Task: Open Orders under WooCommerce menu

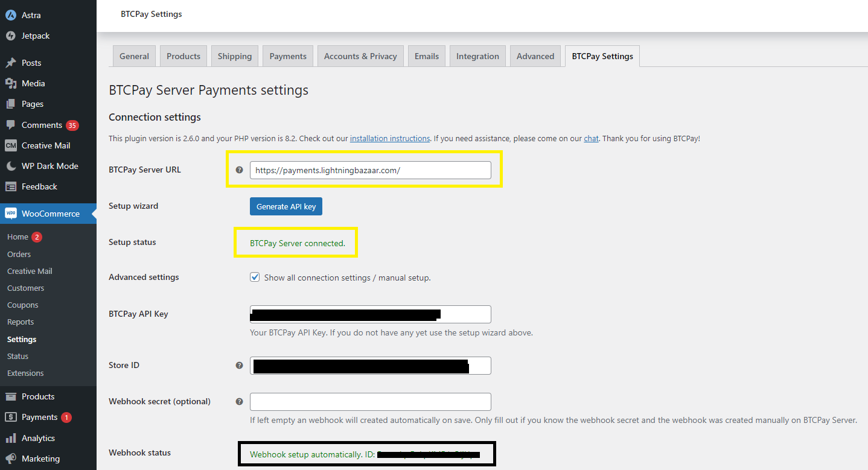Action: [19, 254]
